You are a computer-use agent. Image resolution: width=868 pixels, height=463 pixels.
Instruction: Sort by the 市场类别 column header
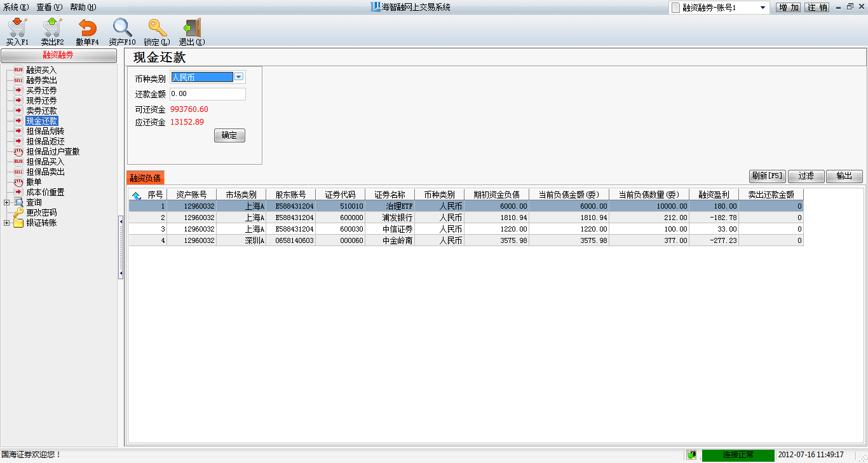241,195
